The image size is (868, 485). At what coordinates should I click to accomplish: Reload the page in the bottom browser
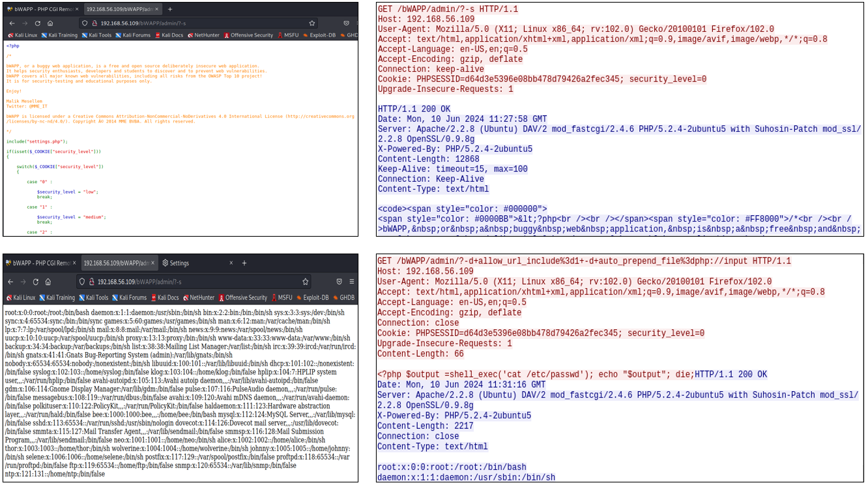click(36, 282)
